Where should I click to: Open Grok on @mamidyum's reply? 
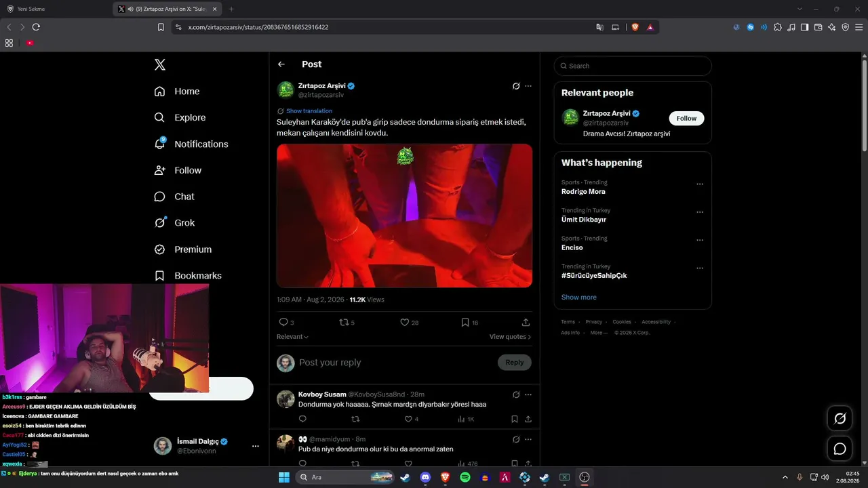coord(516,439)
